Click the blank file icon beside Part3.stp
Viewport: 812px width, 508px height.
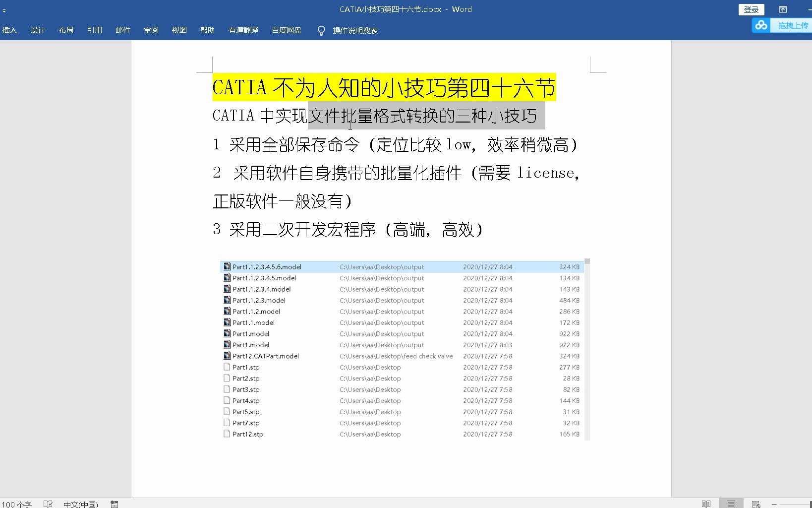[x=227, y=389]
